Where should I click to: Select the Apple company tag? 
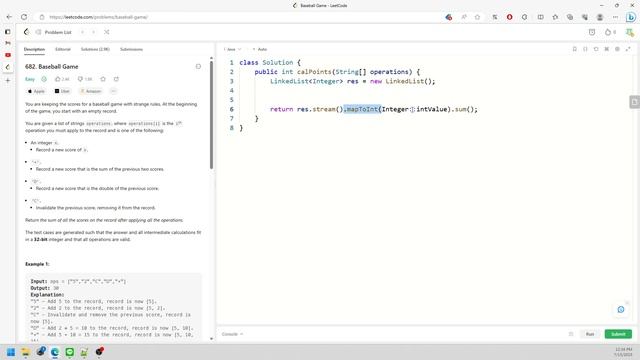pyautogui.click(x=36, y=91)
